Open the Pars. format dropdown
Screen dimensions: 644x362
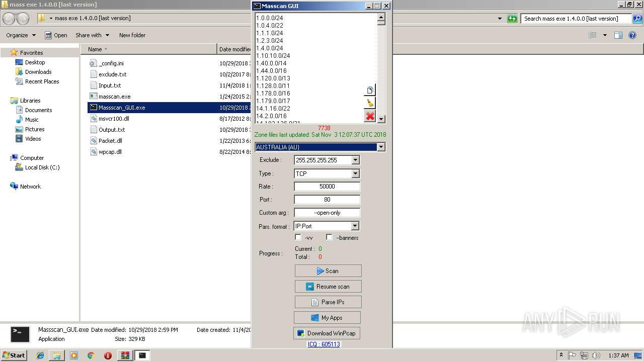point(355,226)
